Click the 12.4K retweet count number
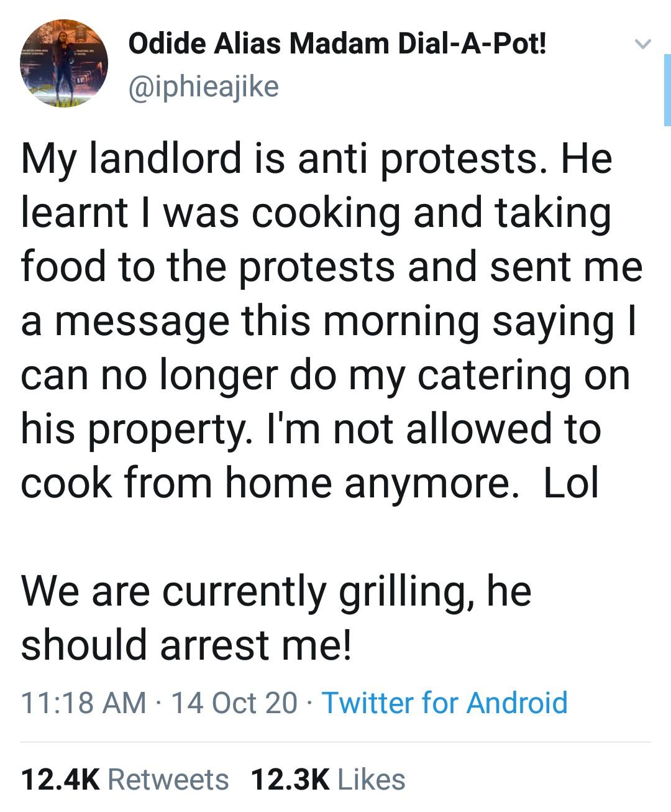The width and height of the screenshot is (671, 812). (x=60, y=780)
